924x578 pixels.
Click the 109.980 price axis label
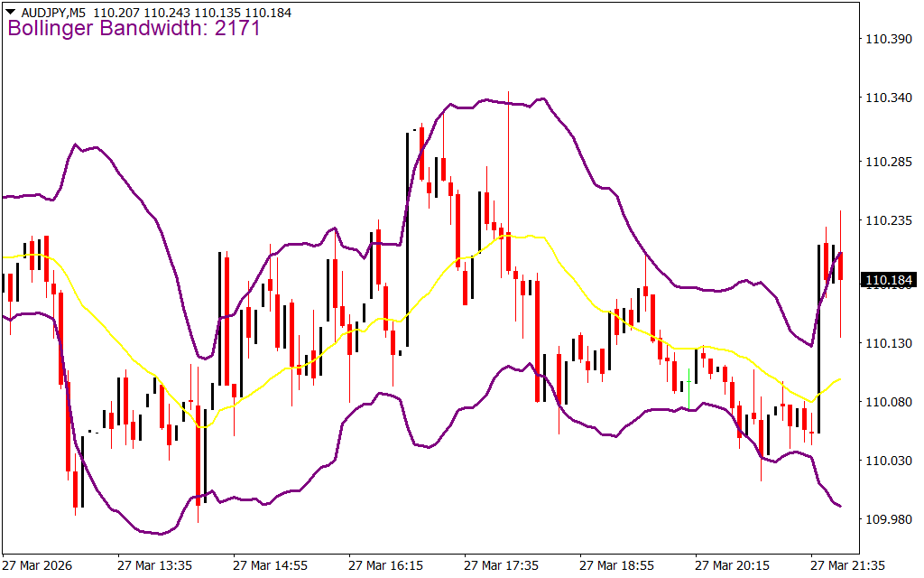pyautogui.click(x=889, y=519)
